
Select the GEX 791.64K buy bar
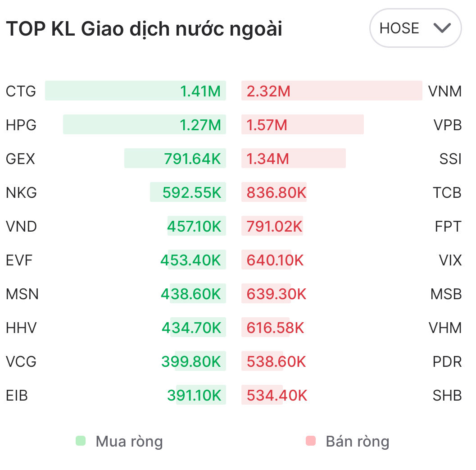pyautogui.click(x=175, y=159)
